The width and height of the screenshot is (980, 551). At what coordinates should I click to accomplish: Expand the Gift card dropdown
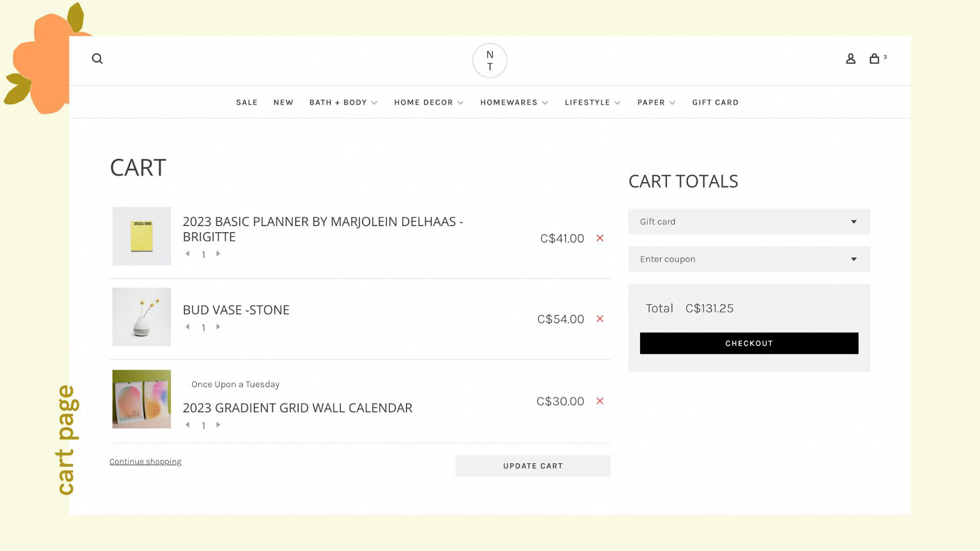click(749, 221)
